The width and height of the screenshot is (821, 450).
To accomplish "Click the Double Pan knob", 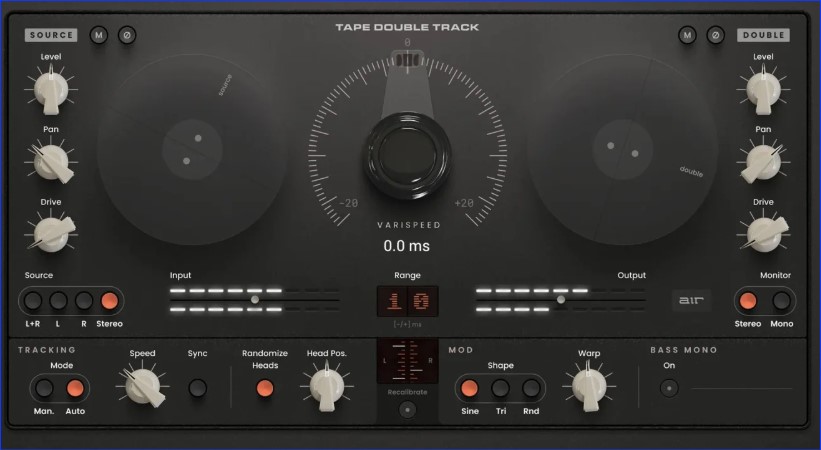I will 763,162.
